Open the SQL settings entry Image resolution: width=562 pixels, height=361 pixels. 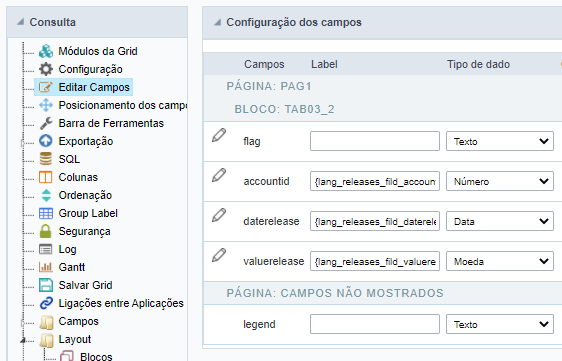click(69, 159)
